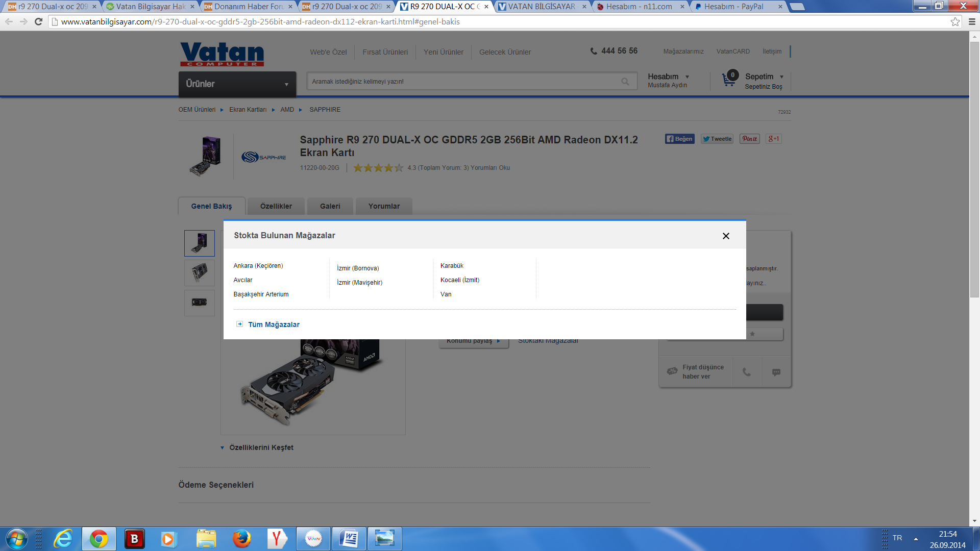This screenshot has height=551, width=980.
Task: Go to AMD breadcrumb
Action: 287,110
